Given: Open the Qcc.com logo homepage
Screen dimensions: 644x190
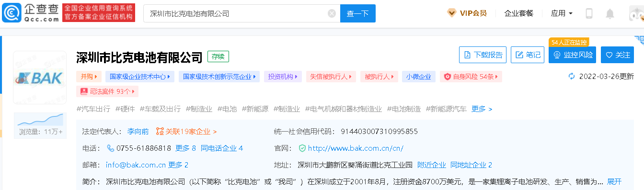Looking at the screenshot, I should point(30,13).
